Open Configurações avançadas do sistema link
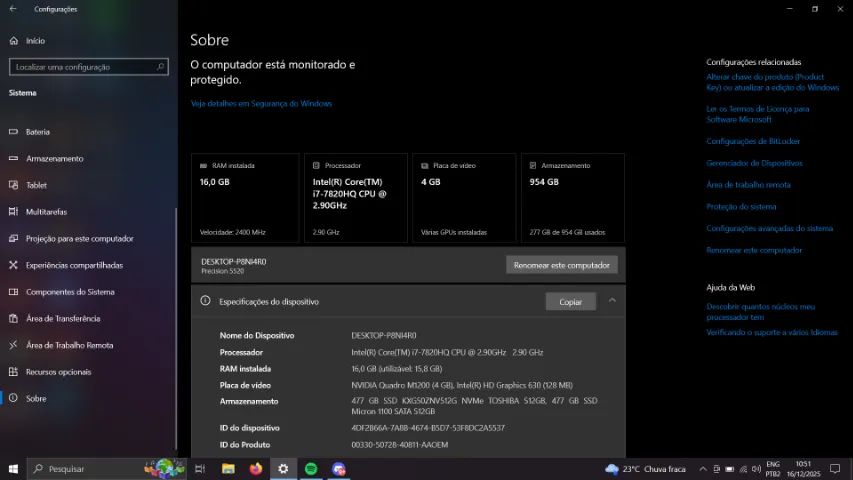The width and height of the screenshot is (853, 480). pos(769,228)
